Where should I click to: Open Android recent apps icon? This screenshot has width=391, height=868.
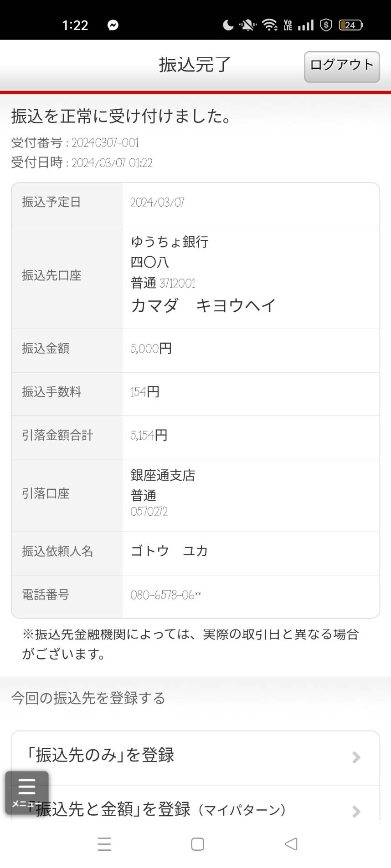(104, 844)
